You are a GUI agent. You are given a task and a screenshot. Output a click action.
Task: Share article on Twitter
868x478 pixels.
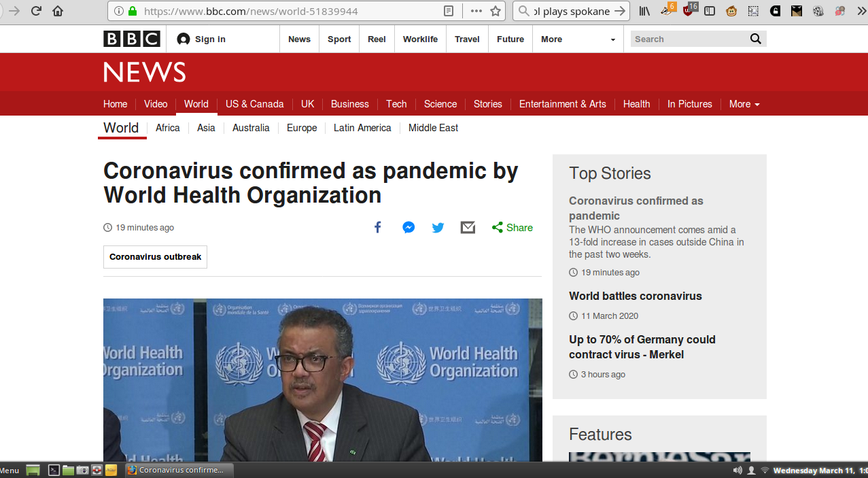(438, 227)
